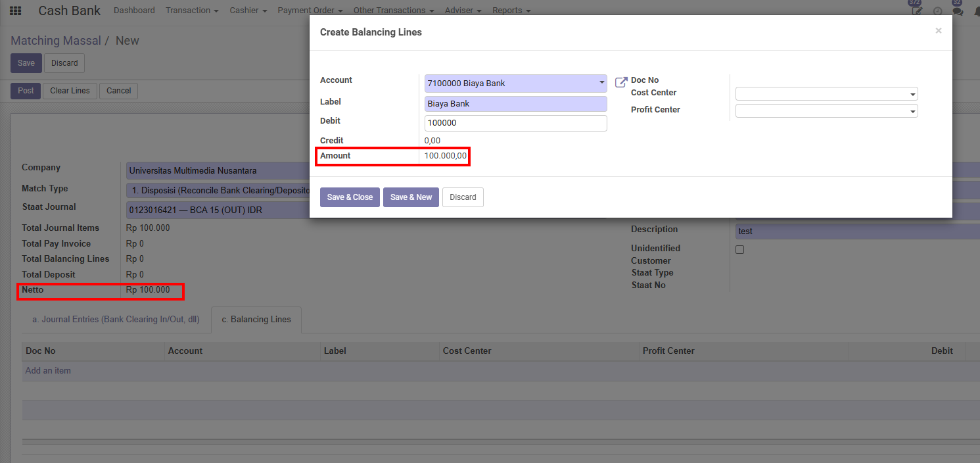Click the Add an item link
The width and height of the screenshot is (980, 463).
tap(48, 371)
